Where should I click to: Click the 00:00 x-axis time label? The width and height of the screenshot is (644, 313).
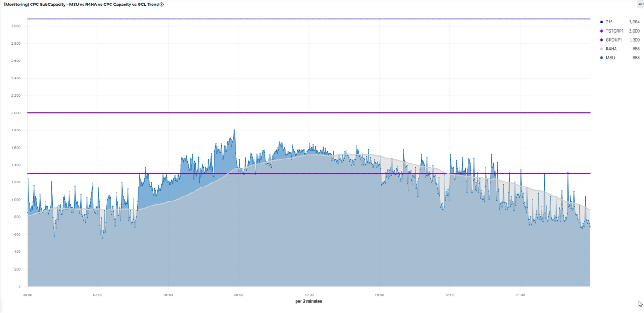point(28,295)
